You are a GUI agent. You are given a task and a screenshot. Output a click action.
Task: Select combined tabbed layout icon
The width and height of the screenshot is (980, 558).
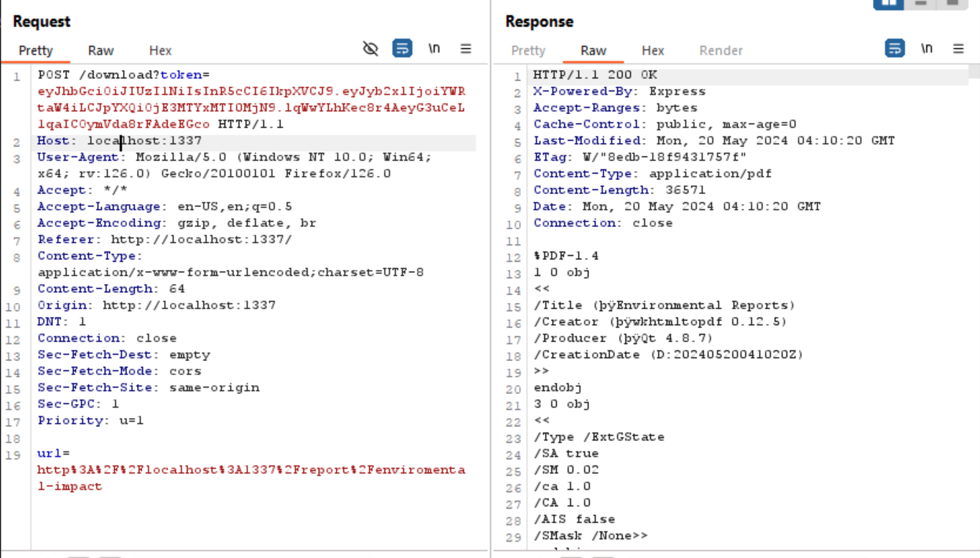point(952,4)
